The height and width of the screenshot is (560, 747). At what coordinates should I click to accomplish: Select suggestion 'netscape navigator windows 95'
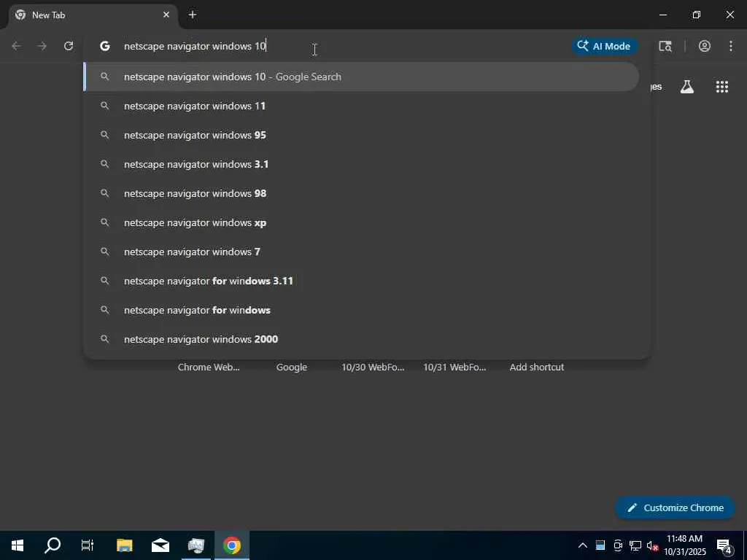361,135
